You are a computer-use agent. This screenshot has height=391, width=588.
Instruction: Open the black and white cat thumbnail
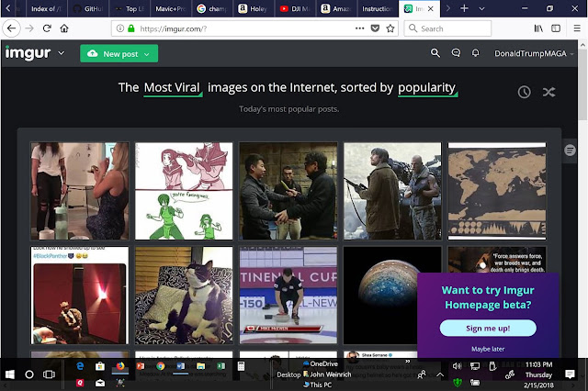click(184, 296)
